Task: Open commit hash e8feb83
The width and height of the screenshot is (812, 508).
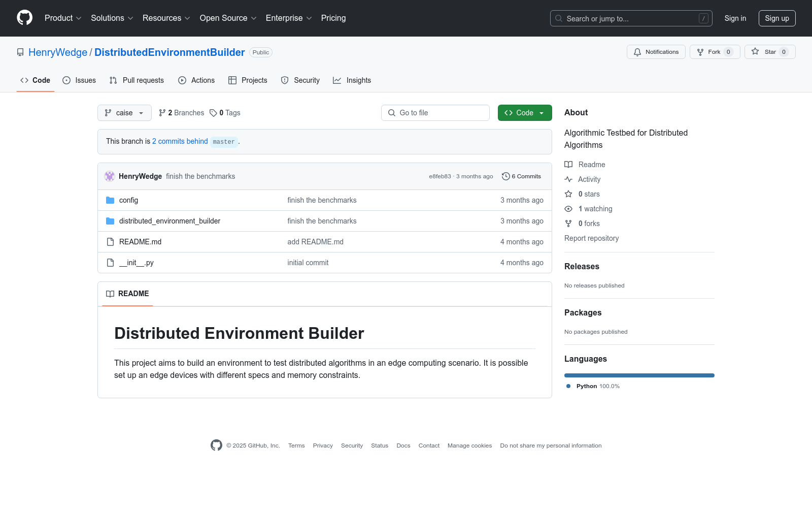Action: click(x=440, y=176)
